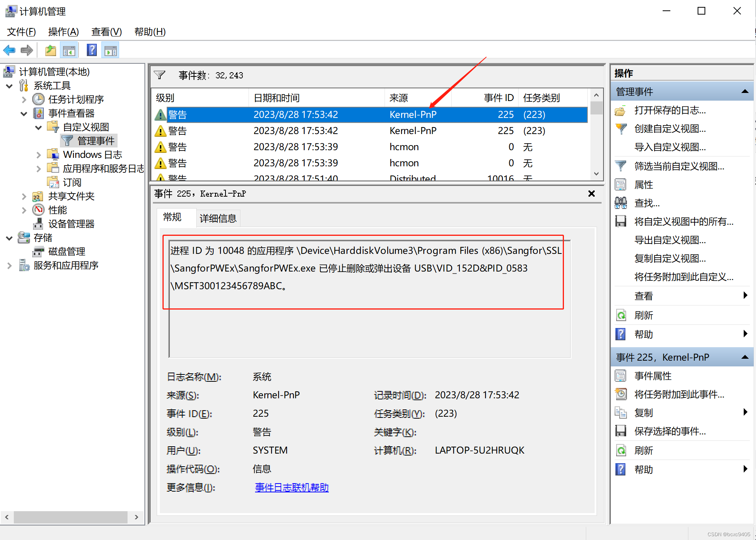The width and height of the screenshot is (756, 540).
Task: Click 事件属性 in actions pane
Action: pyautogui.click(x=653, y=376)
